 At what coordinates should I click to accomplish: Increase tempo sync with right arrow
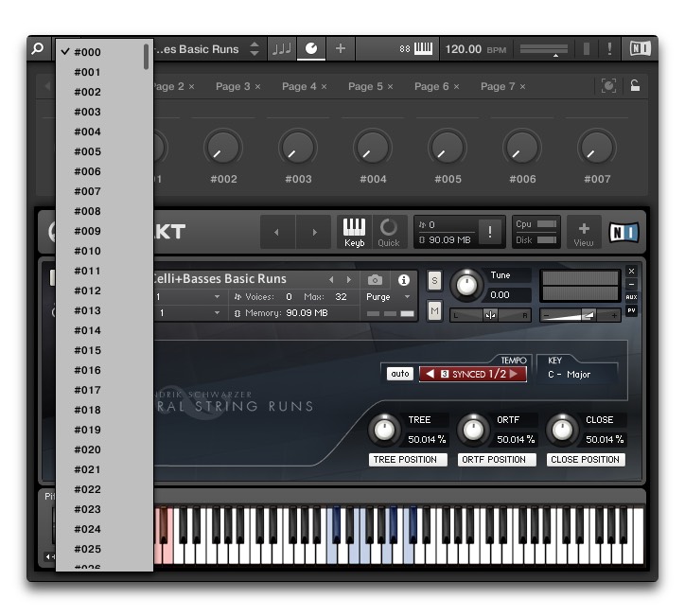[514, 374]
